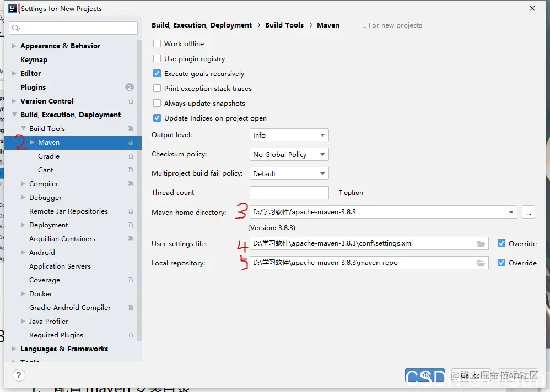The height and width of the screenshot is (392, 550).
Task: Enable Work offline checkbox
Action: [x=157, y=44]
